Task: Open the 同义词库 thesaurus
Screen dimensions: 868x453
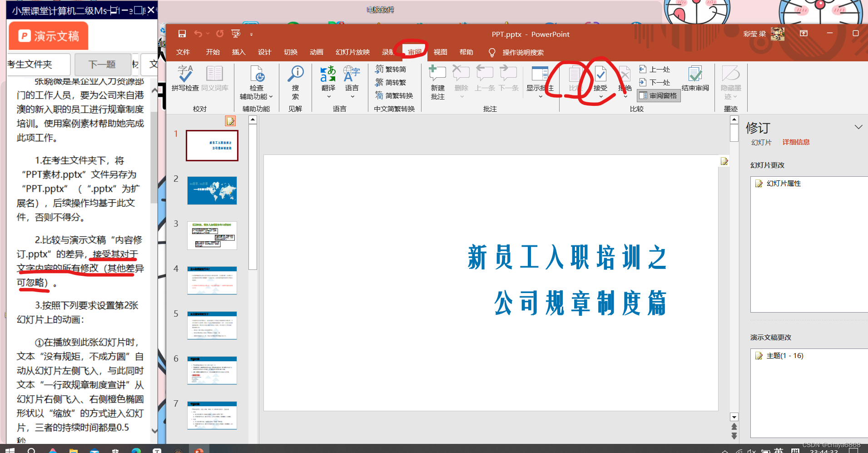Action: [x=214, y=78]
